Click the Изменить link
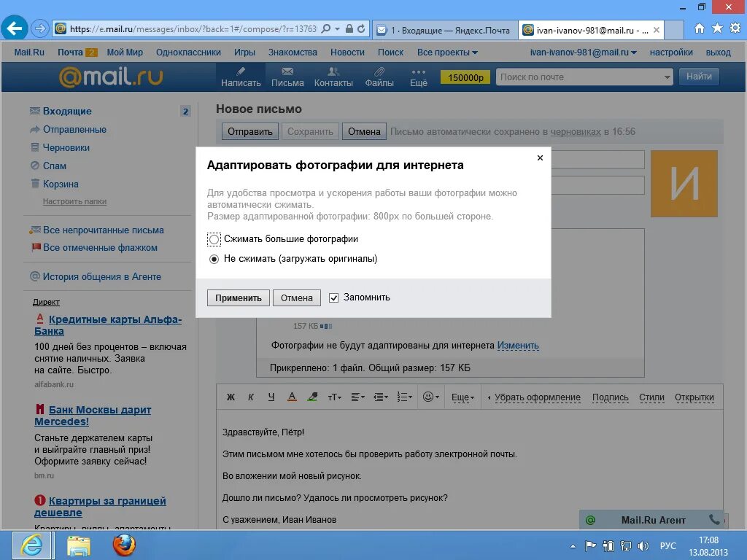 coord(518,346)
